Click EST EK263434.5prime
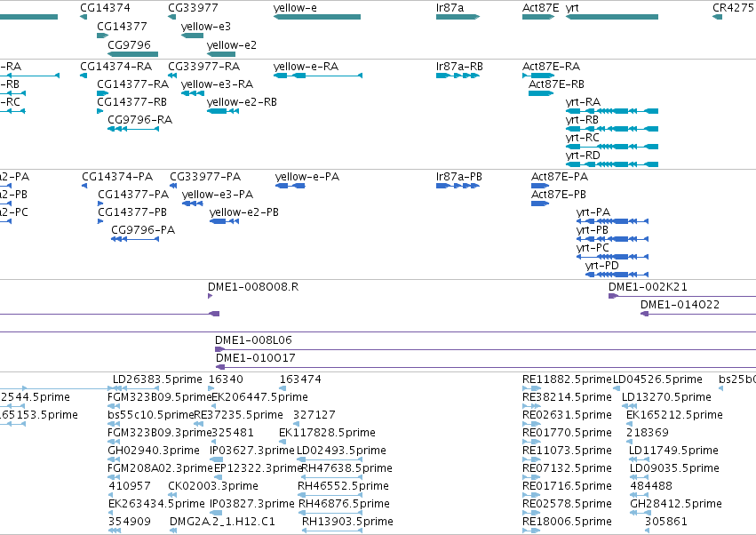This screenshot has width=756, height=535. click(x=156, y=504)
